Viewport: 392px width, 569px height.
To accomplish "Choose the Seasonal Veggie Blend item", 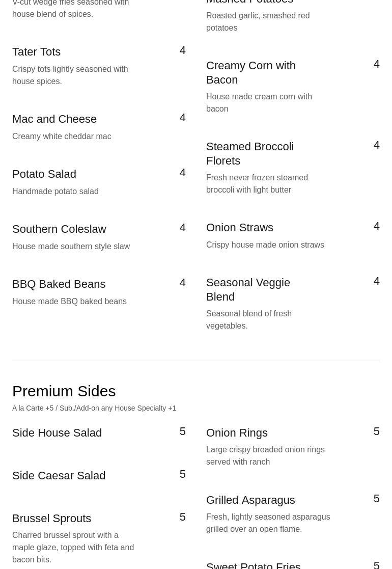I will coord(248,289).
